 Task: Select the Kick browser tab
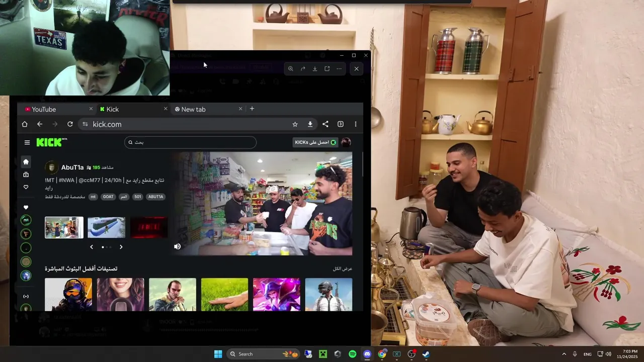pos(133,109)
